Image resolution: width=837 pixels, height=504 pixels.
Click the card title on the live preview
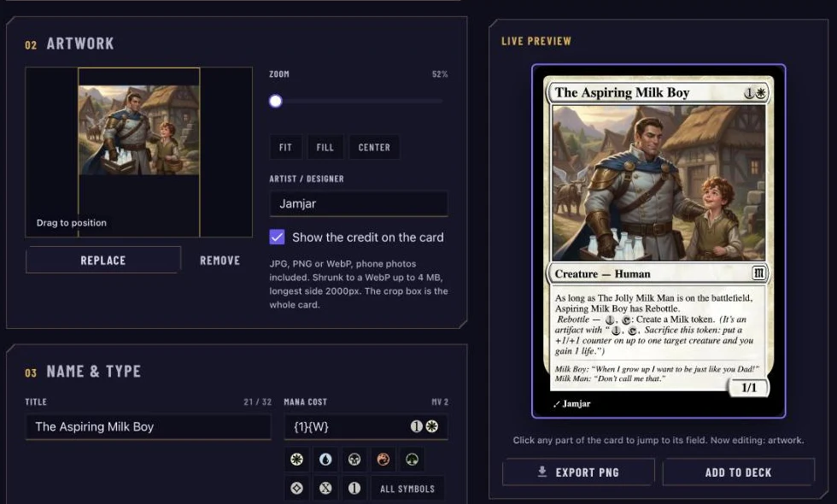coord(623,93)
